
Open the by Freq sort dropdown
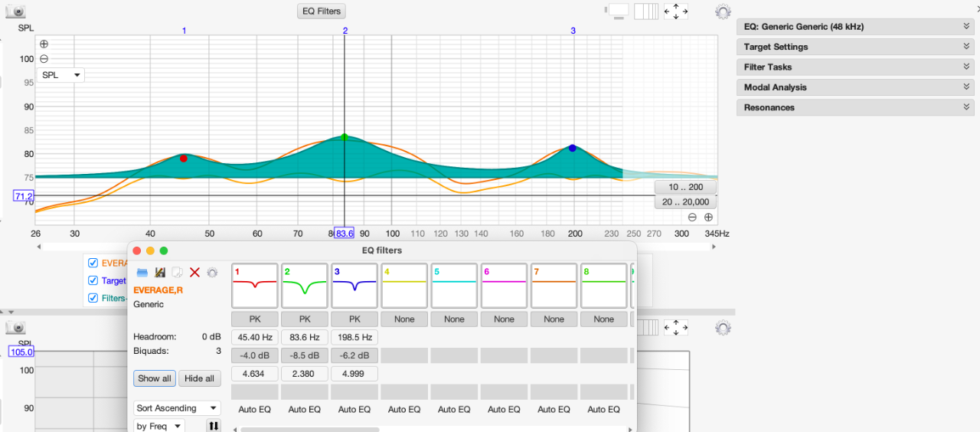click(x=159, y=426)
